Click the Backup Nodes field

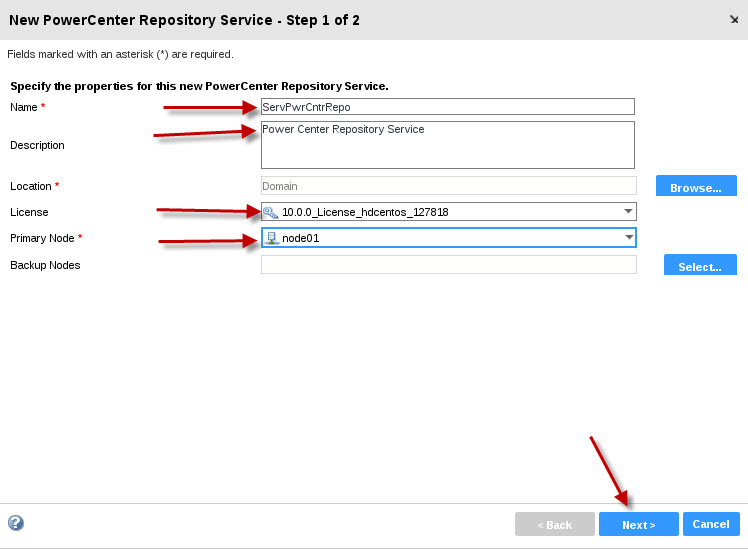pyautogui.click(x=448, y=265)
